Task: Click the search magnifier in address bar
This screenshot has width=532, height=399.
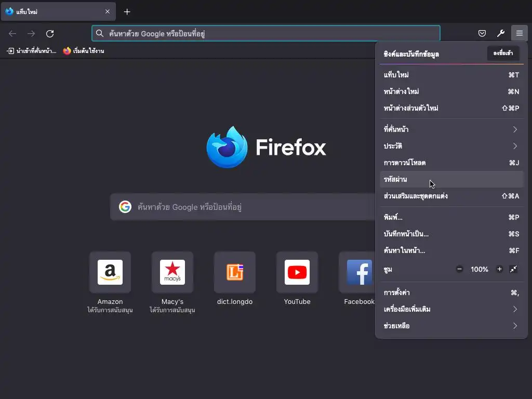Action: 99,33
